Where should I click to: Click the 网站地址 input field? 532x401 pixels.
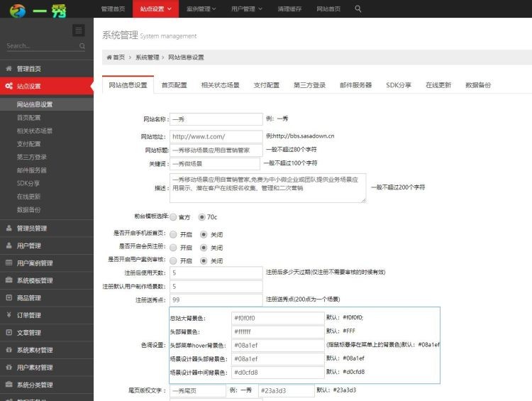pyautogui.click(x=216, y=136)
